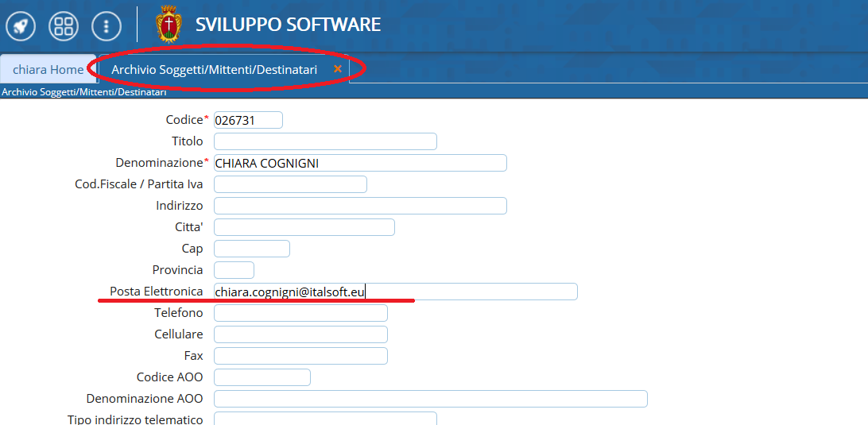This screenshot has width=868, height=425.
Task: Select the Denominazione AOO field
Action: (431, 399)
